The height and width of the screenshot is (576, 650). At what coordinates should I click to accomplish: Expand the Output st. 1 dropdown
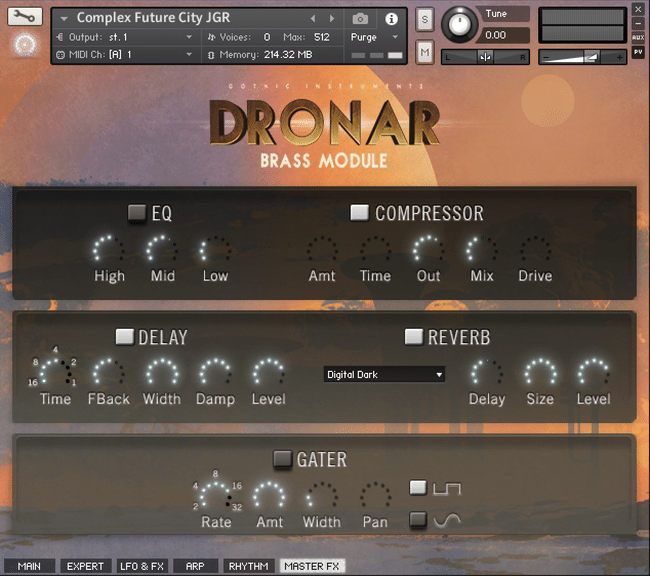tap(124, 37)
